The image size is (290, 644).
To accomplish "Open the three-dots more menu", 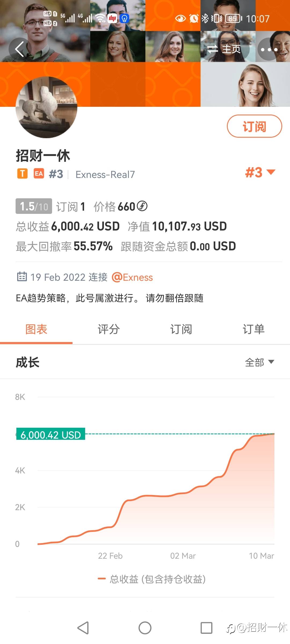I will coord(269,49).
